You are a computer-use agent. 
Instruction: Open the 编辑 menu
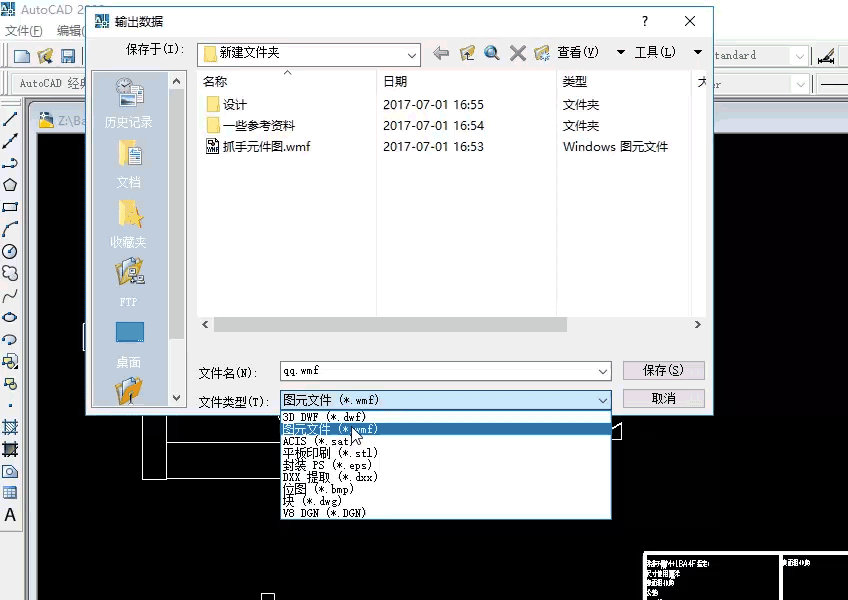[72, 31]
